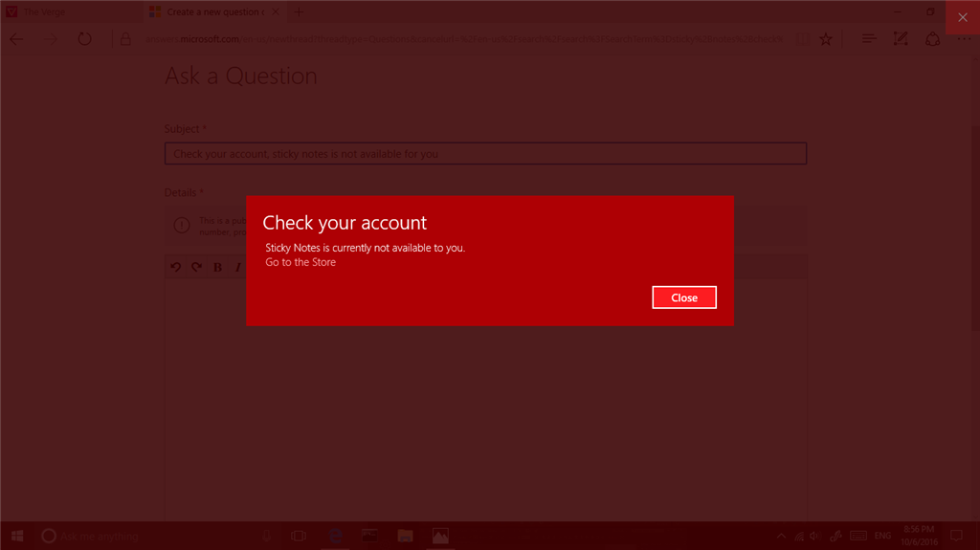980x550 pixels.
Task: Open touch keyboard tray icon
Action: coord(858,536)
